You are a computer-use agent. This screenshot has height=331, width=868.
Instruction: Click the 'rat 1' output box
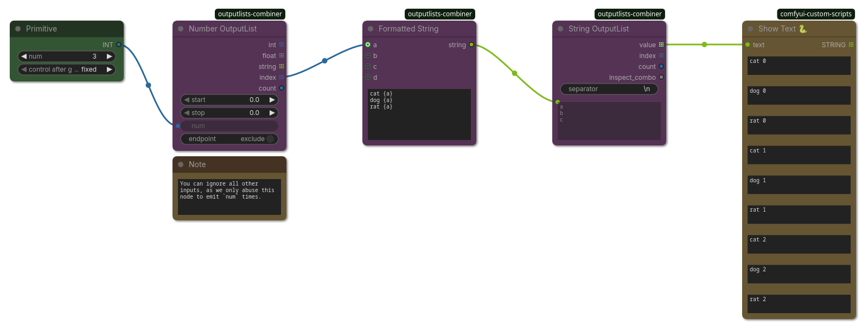pos(799,214)
